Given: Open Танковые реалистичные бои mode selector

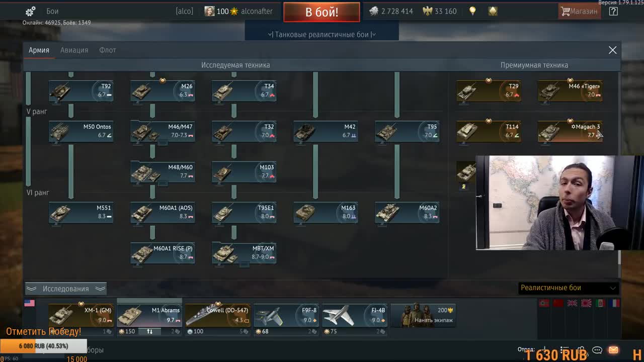Looking at the screenshot, I should (322, 34).
